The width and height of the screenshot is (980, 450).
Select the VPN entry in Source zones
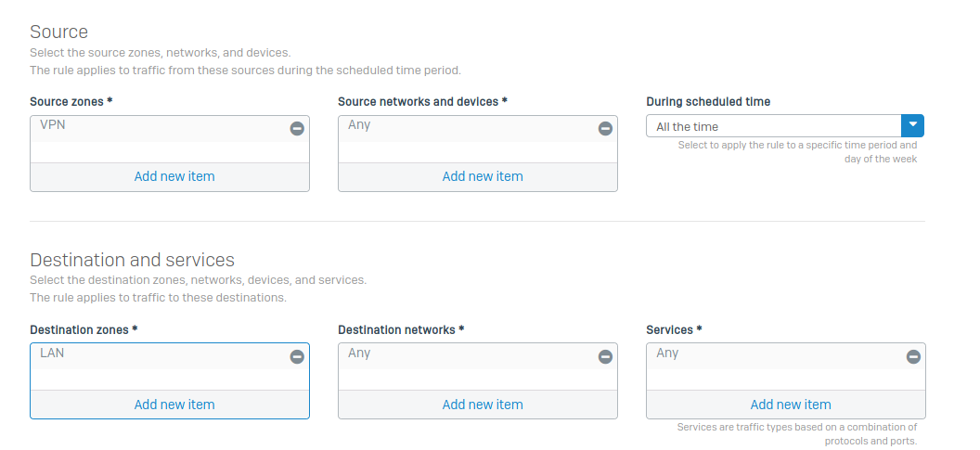pyautogui.click(x=53, y=124)
